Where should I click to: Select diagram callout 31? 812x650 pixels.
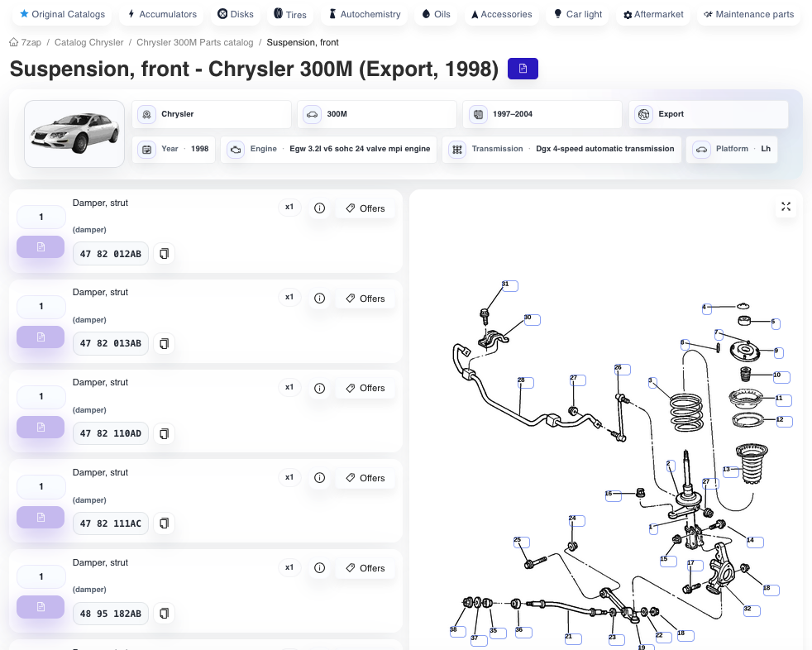(x=510, y=286)
